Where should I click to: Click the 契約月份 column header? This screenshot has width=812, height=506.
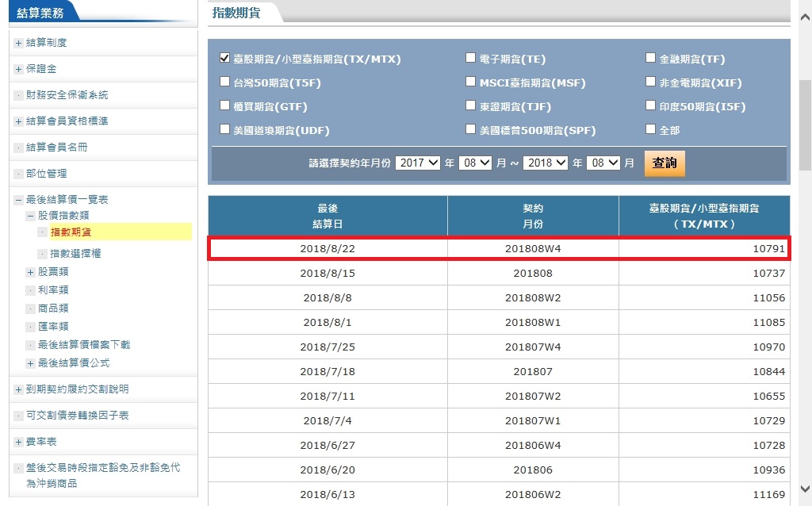point(533,216)
